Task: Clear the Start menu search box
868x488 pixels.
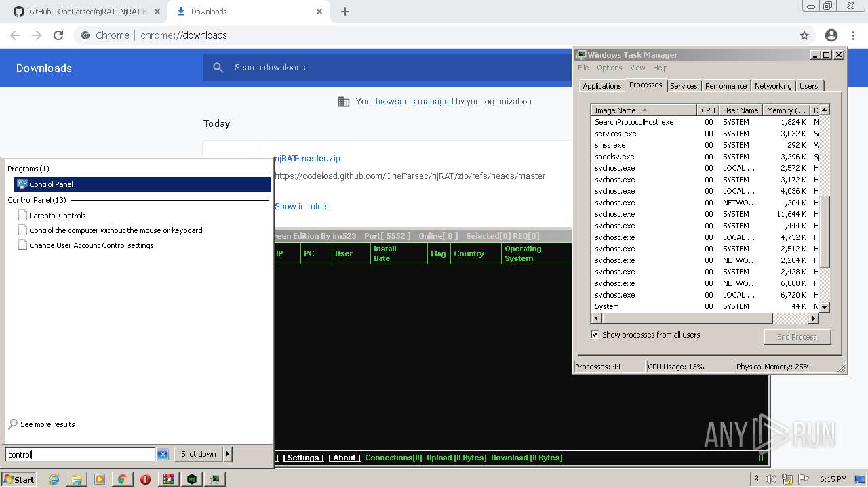Action: [x=163, y=455]
